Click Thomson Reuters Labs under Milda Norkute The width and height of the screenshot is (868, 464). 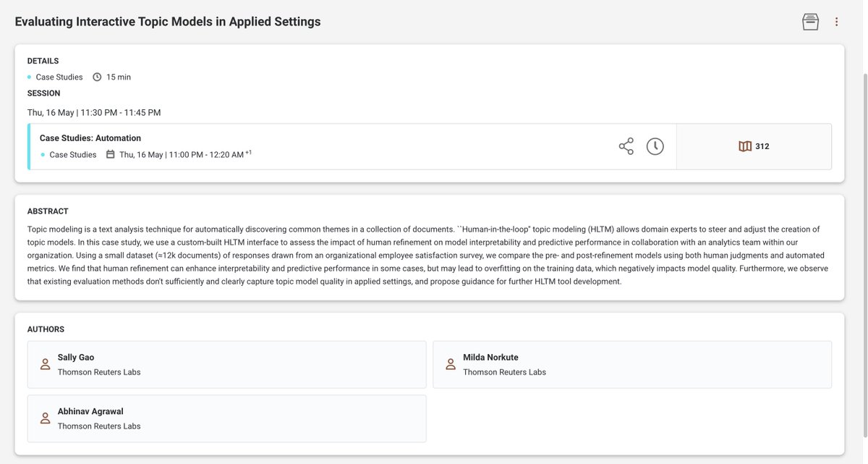click(x=504, y=372)
